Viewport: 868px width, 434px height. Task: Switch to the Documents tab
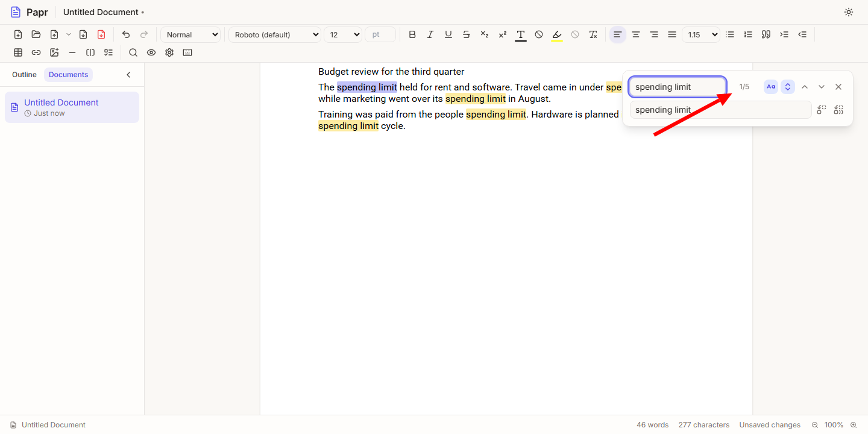[69, 75]
